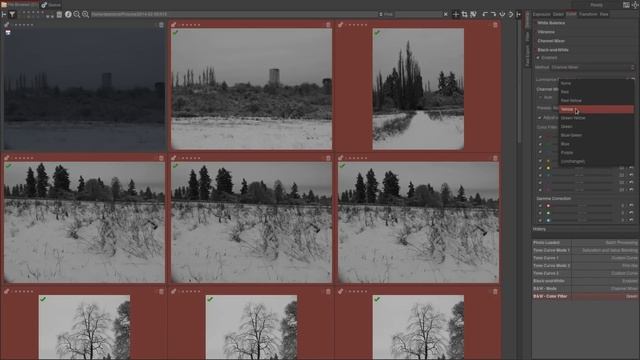Select B&W - Color Filter history entry

click(x=585, y=296)
